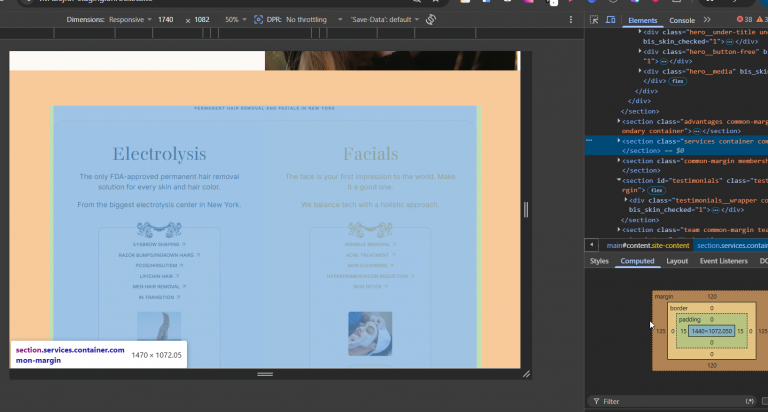
Task: Show more DevTools tabs via the double chevron
Action: coord(707,20)
